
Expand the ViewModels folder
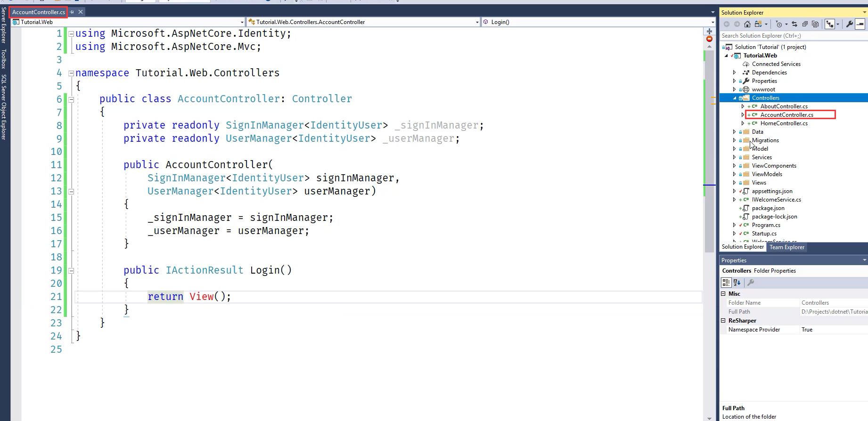click(x=735, y=174)
